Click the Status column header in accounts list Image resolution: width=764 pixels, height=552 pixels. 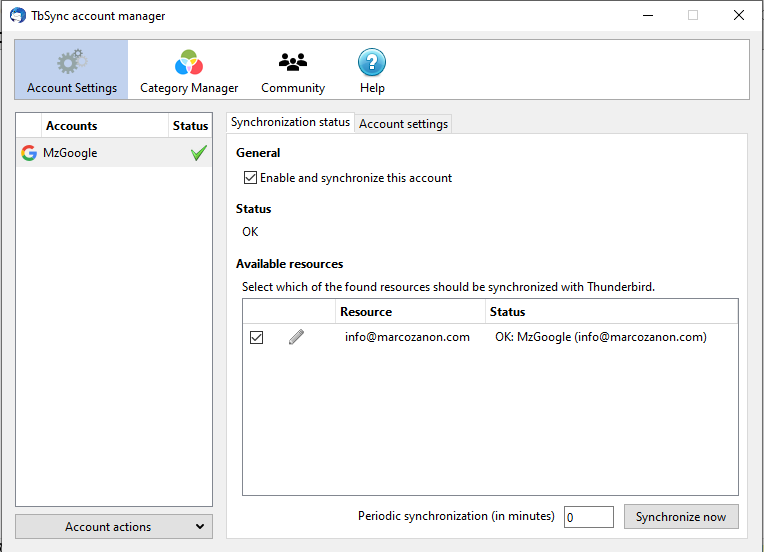[191, 126]
